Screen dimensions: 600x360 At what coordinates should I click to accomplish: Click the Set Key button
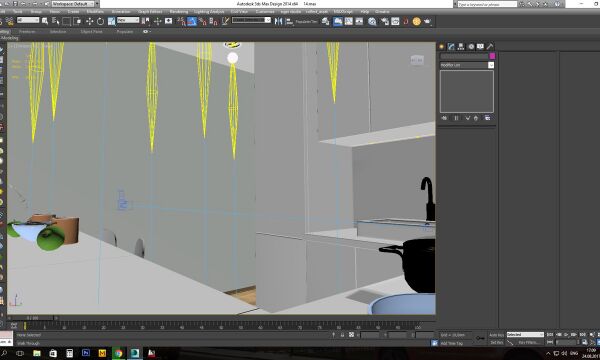[497, 342]
